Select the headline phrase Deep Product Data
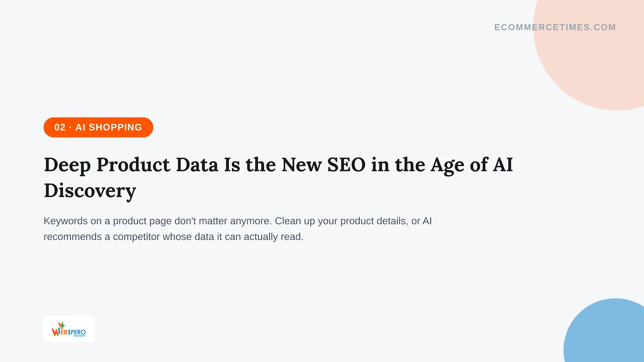 point(131,165)
